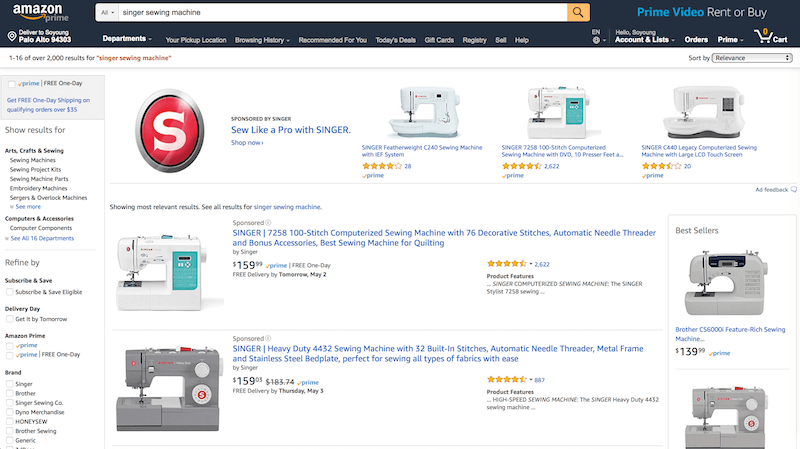Click the delivery location pin icon
This screenshot has height=449, width=800.
click(12, 36)
